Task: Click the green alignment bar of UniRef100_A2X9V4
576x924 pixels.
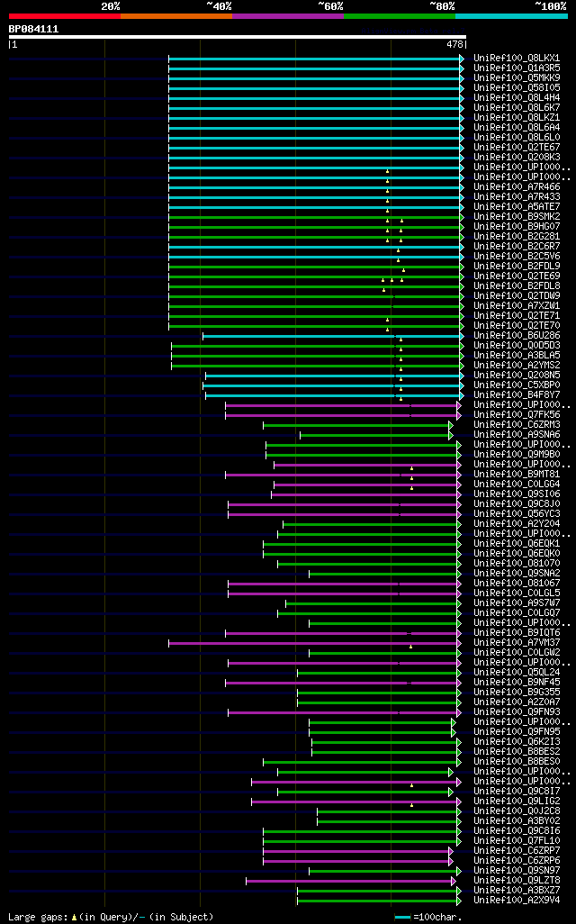Action: (379, 901)
